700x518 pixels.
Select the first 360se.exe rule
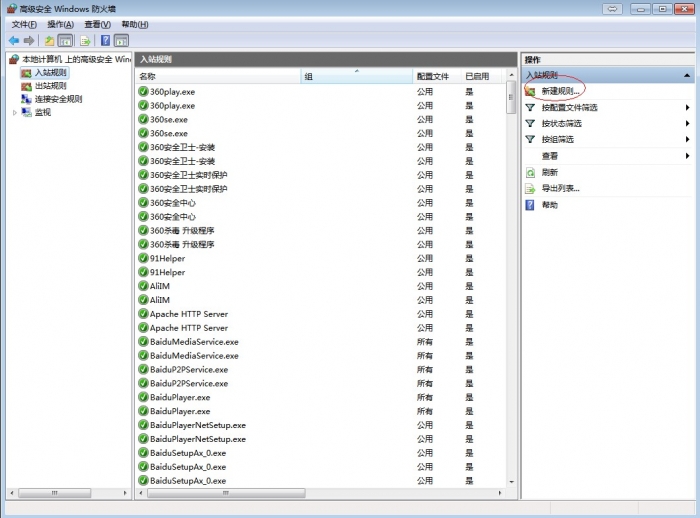coord(169,120)
